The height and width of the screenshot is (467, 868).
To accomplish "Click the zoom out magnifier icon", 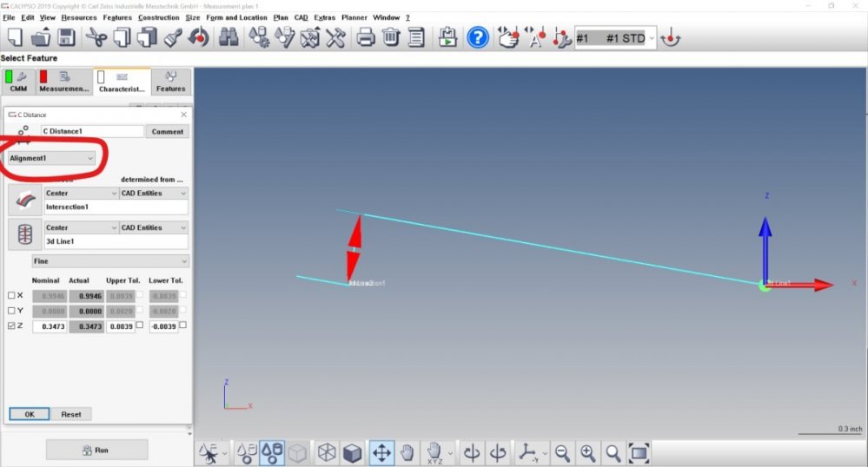I will click(x=562, y=453).
